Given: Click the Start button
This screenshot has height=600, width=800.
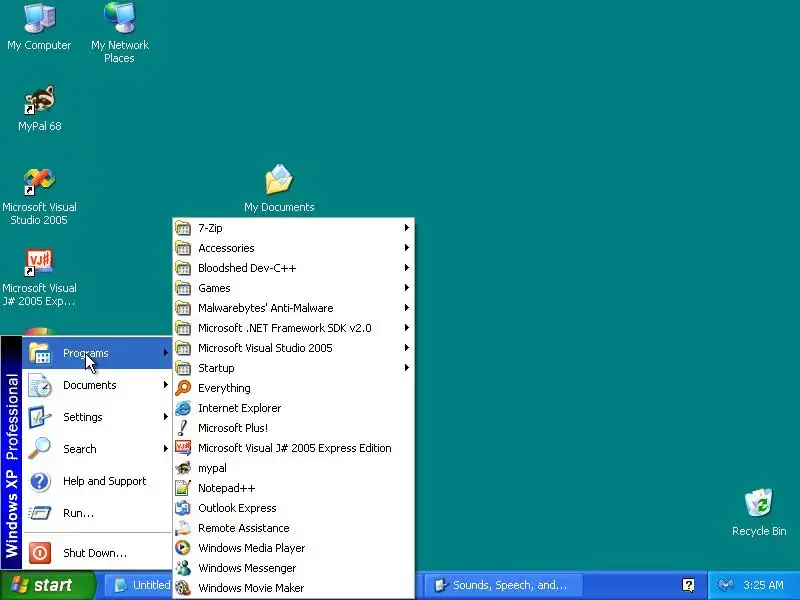Looking at the screenshot, I should [x=47, y=585].
